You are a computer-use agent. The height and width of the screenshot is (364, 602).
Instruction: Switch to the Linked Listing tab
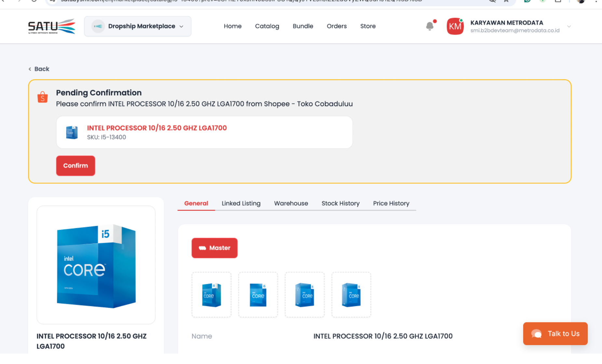(241, 203)
